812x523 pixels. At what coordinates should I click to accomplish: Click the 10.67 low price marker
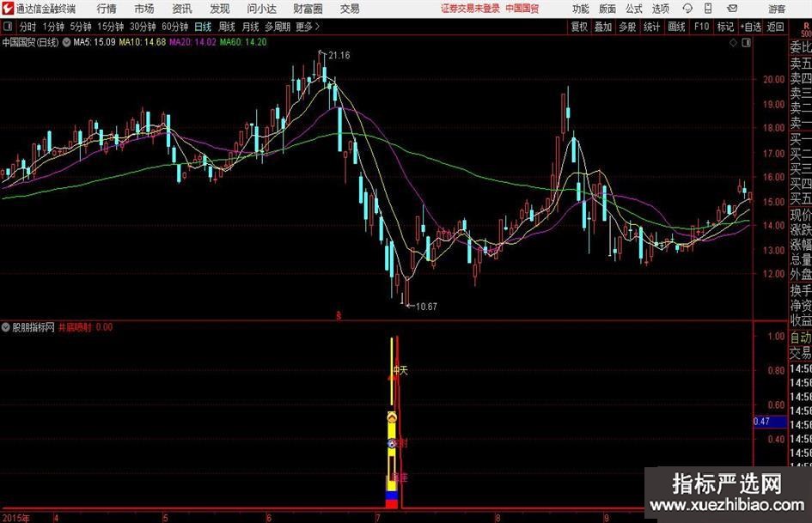(x=426, y=307)
